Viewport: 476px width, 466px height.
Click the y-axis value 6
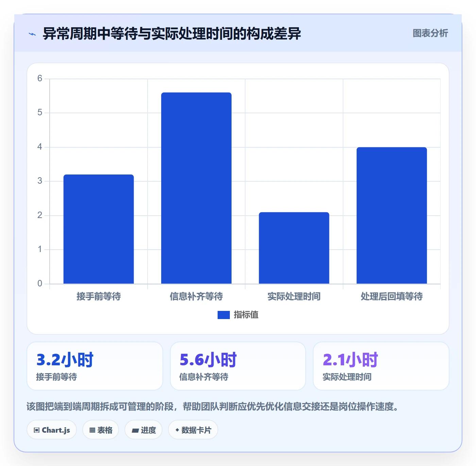[x=40, y=79]
